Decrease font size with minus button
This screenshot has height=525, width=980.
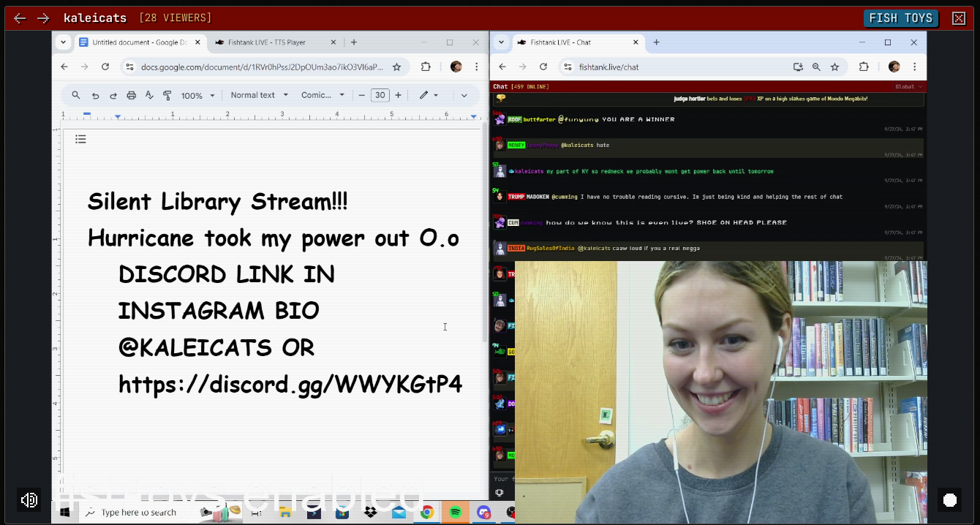click(361, 95)
